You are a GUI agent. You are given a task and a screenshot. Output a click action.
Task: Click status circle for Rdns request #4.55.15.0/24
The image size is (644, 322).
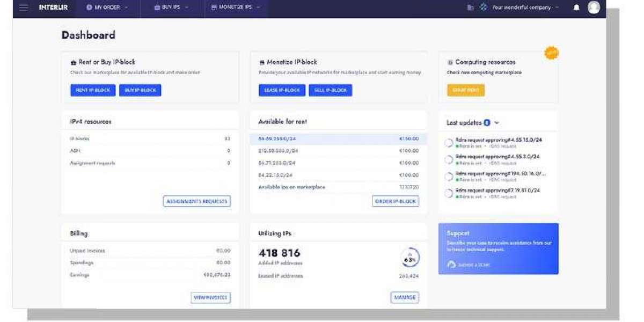pos(449,143)
